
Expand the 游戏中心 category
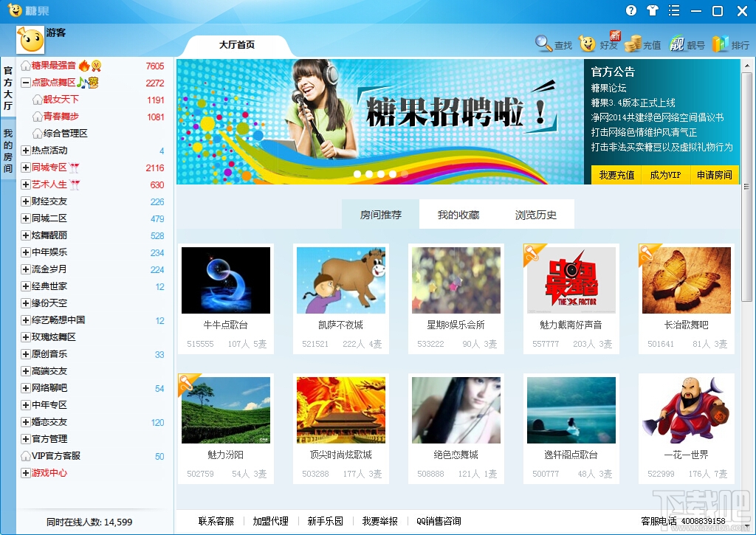[26, 473]
